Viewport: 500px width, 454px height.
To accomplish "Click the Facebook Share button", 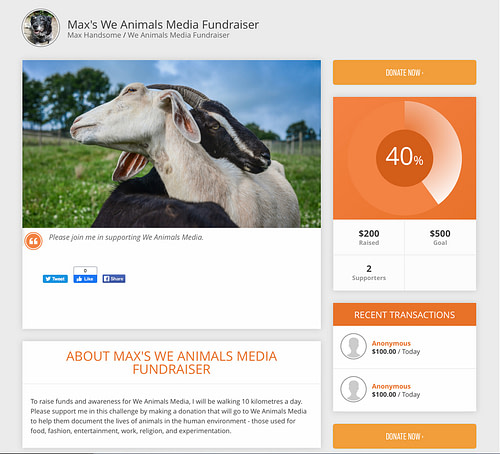I will pos(114,279).
